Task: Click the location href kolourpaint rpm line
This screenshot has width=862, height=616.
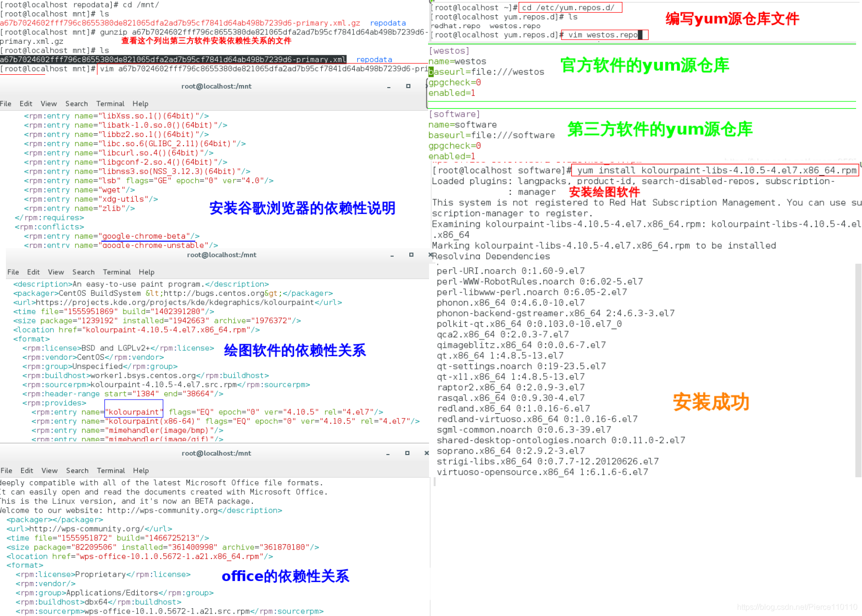Action: coord(136,330)
